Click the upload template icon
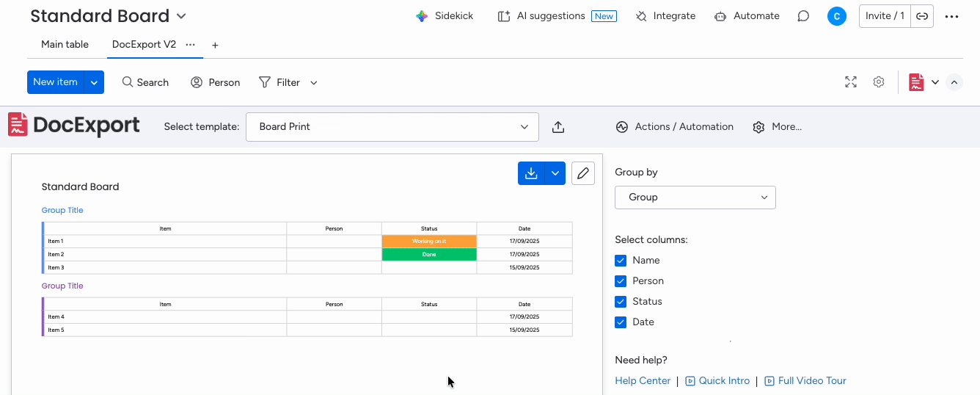The height and width of the screenshot is (395, 980). pyautogui.click(x=558, y=127)
